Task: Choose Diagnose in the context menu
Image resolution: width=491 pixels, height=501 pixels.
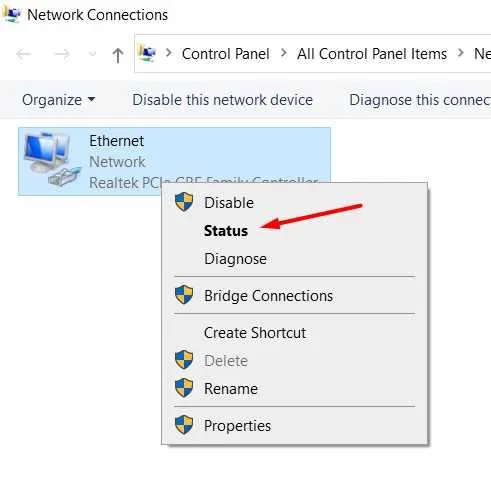Action: tap(235, 259)
